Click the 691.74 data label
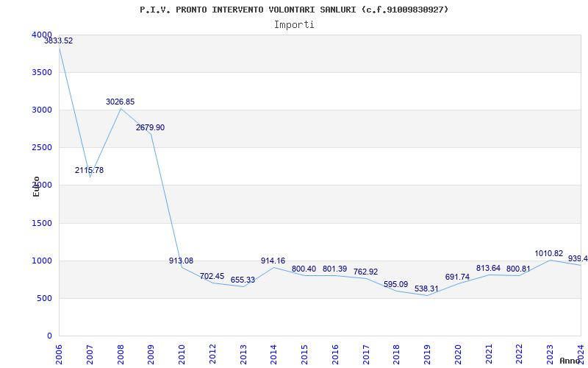The width and height of the screenshot is (588, 368). (x=457, y=277)
